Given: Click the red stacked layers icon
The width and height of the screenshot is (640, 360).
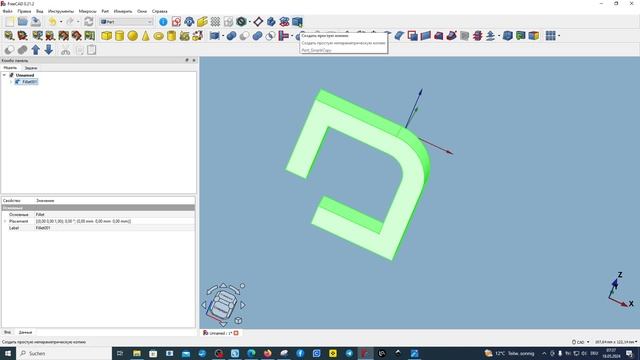Looking at the screenshot, I should pyautogui.click(x=478, y=36).
